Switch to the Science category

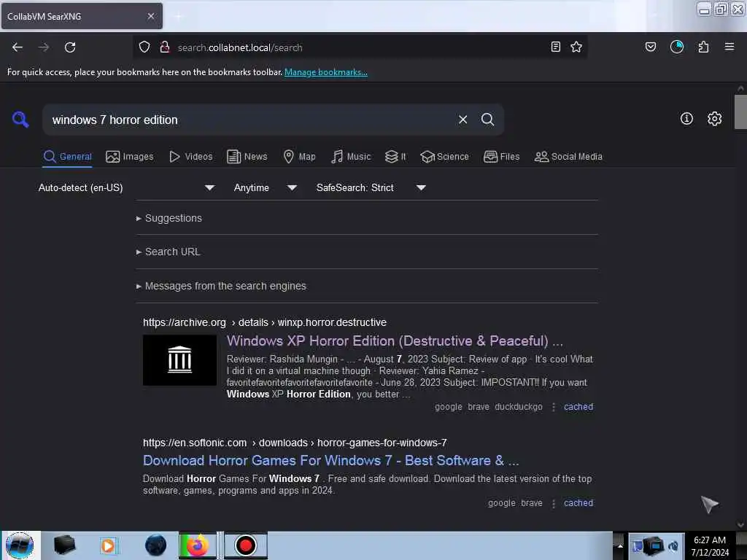pyautogui.click(x=444, y=157)
